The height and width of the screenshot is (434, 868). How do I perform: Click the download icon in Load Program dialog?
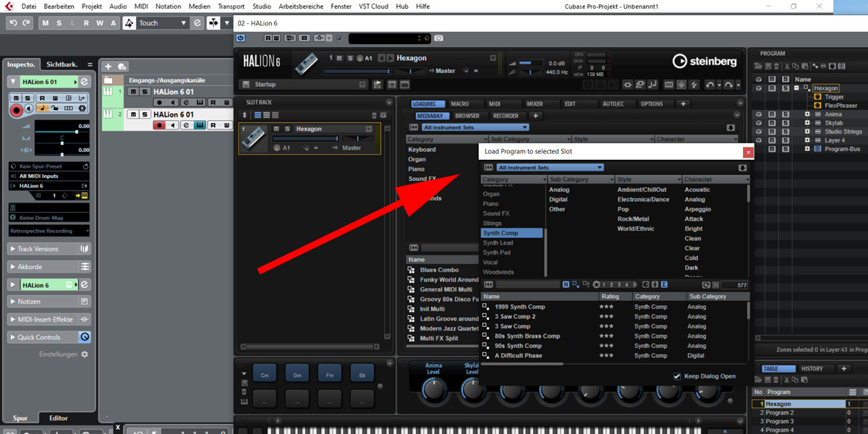click(742, 168)
